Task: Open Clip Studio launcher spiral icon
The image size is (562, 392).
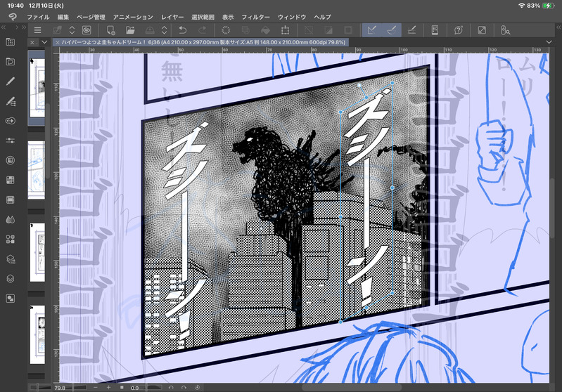Action: coord(87,30)
